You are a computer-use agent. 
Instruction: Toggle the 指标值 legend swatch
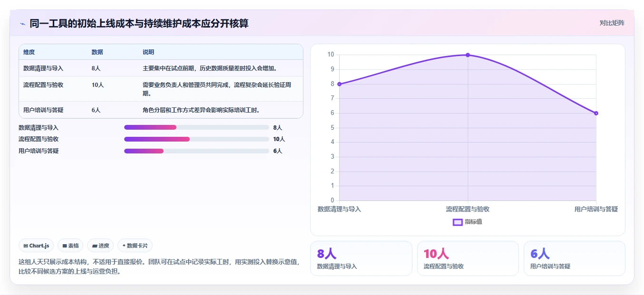tap(458, 222)
